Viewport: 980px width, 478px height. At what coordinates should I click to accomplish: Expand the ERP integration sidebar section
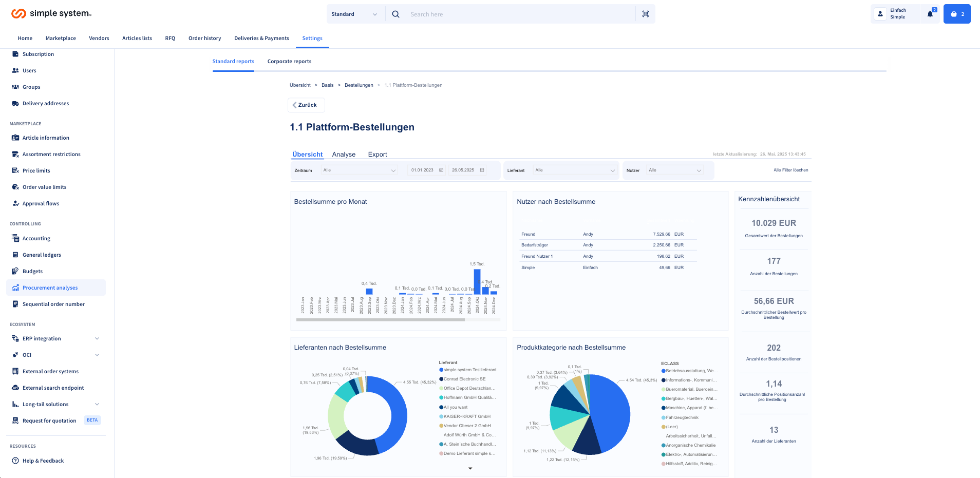97,338
